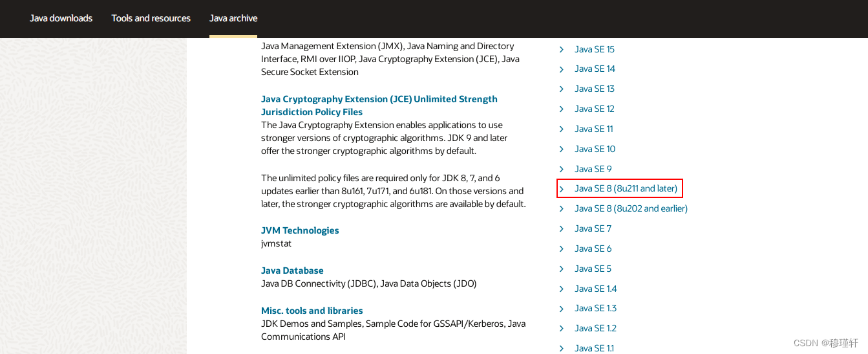This screenshot has width=868, height=354.
Task: Click the chevron beside Java SE 14
Action: [x=561, y=69]
